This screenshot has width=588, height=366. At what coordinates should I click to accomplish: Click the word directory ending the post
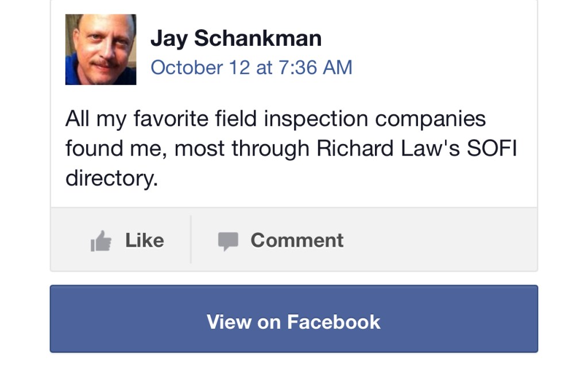click(110, 178)
